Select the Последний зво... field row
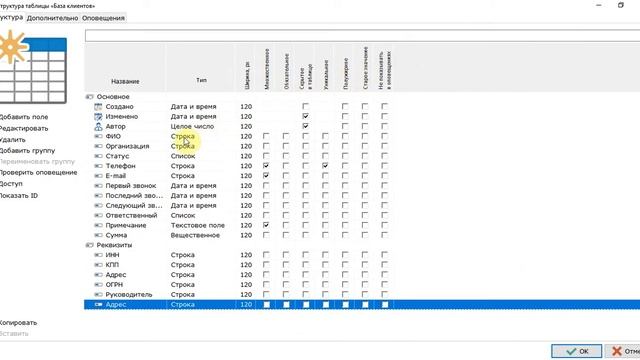The width and height of the screenshot is (640, 360). pos(362,196)
